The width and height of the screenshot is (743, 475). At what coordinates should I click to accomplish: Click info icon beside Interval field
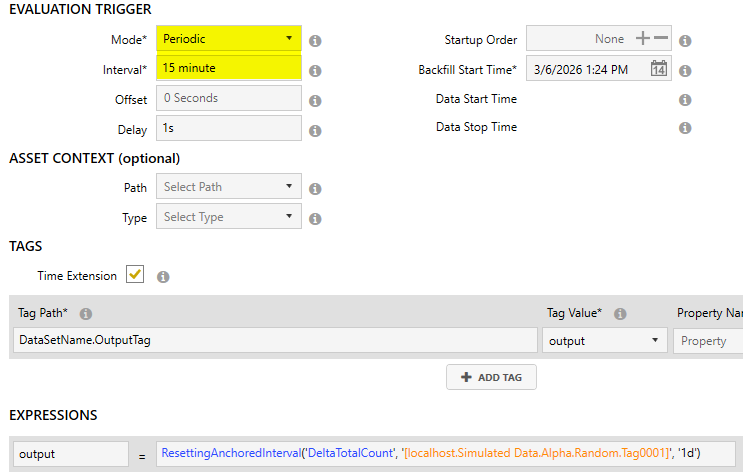click(x=315, y=71)
